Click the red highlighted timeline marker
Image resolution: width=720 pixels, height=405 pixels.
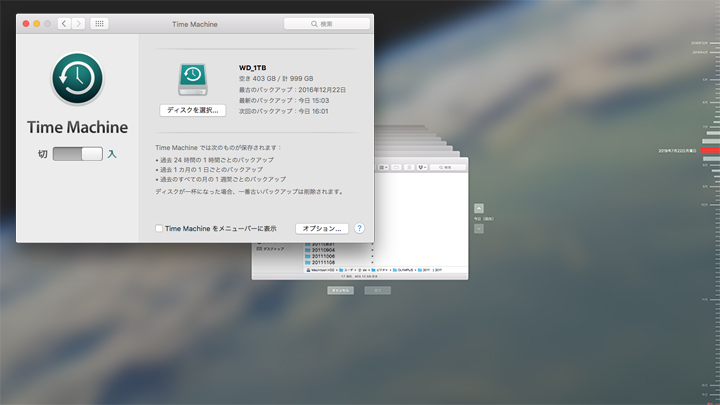(710, 150)
